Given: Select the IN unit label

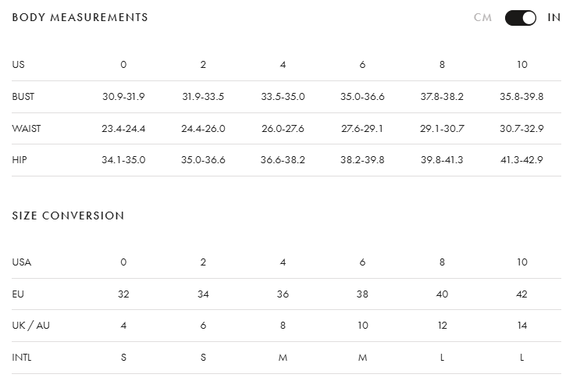Looking at the screenshot, I should pyautogui.click(x=554, y=17).
